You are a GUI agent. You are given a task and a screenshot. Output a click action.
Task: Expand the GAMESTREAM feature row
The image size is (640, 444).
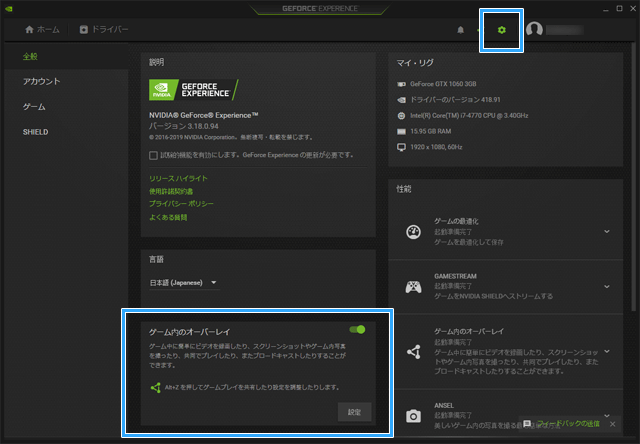click(607, 286)
